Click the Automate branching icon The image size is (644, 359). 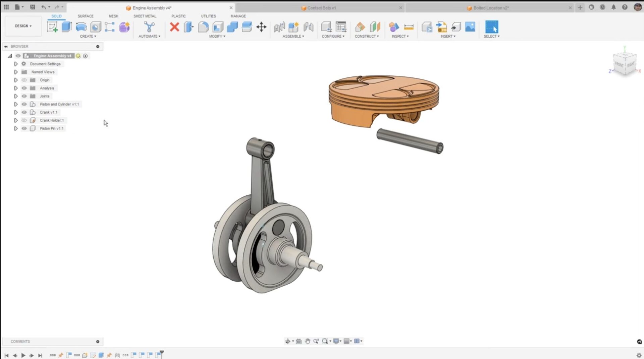point(149,27)
